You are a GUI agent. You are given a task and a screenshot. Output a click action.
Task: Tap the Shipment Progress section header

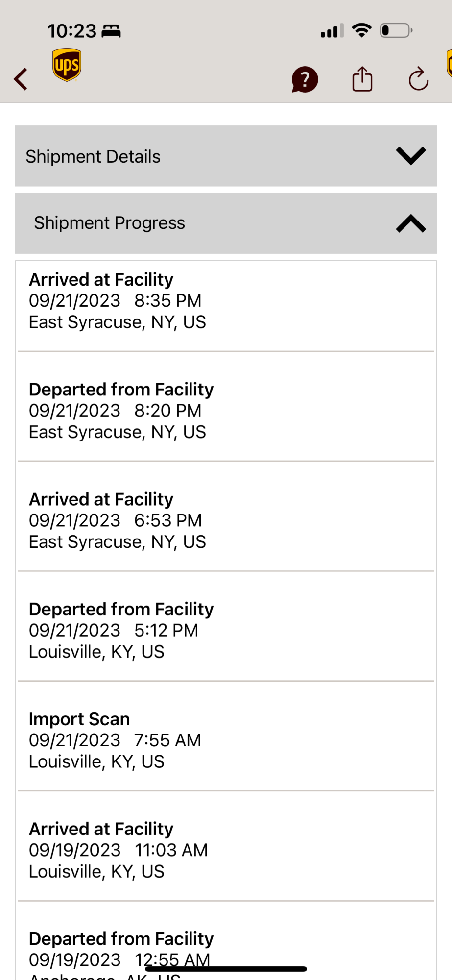(x=226, y=223)
